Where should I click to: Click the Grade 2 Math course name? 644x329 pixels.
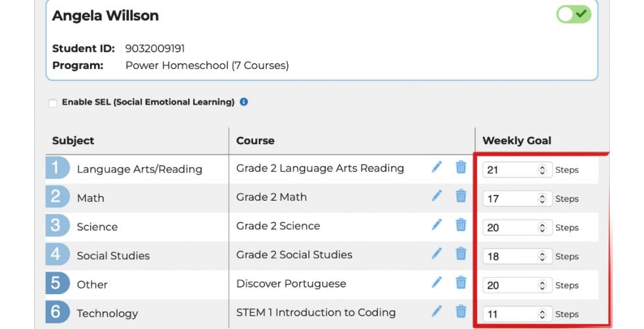tap(271, 197)
